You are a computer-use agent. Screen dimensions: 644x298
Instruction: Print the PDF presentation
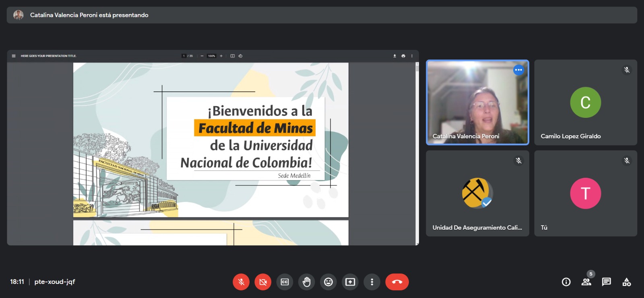point(403,56)
